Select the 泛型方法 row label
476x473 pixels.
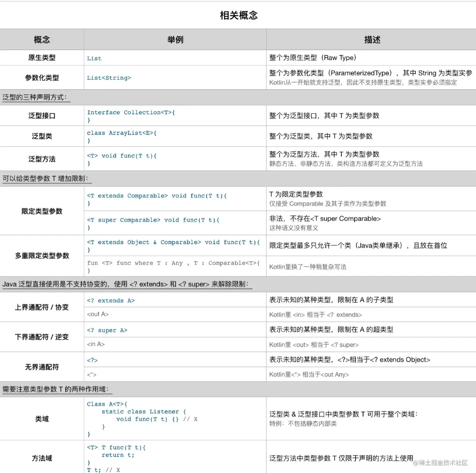coord(42,159)
